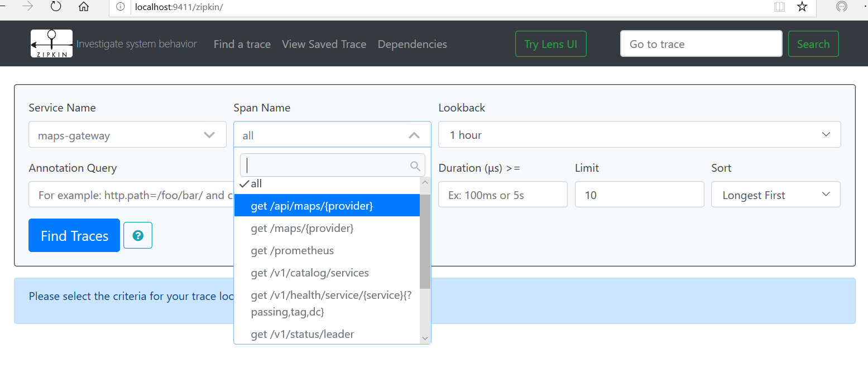Viewport: 868px width, 373px height.
Task: Click the help question mark button
Action: pos(138,235)
